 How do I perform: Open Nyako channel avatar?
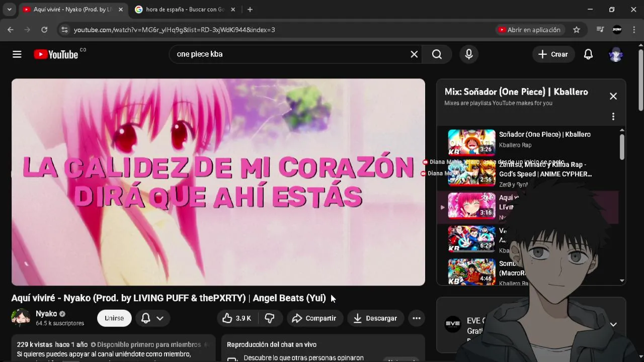tap(21, 318)
